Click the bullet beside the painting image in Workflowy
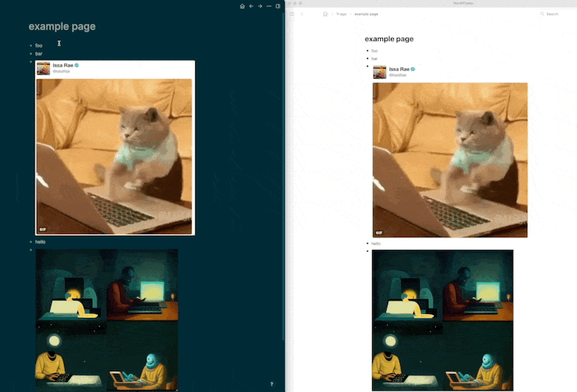This screenshot has width=577, height=392. (367, 251)
